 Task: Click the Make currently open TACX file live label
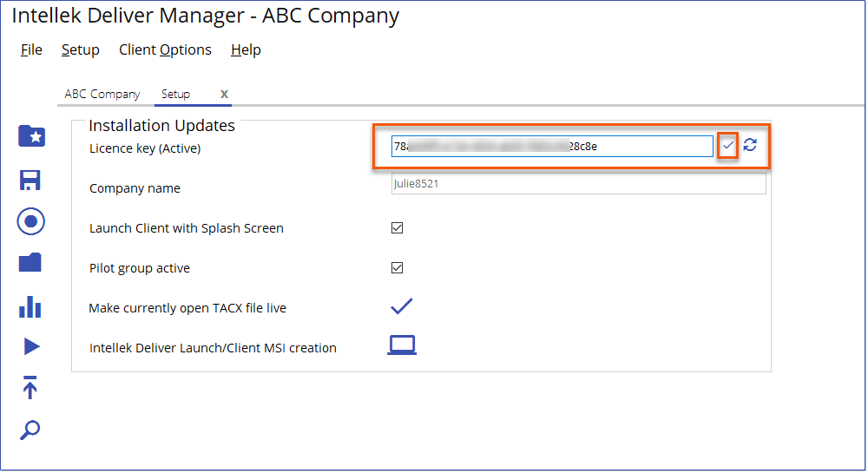(187, 307)
